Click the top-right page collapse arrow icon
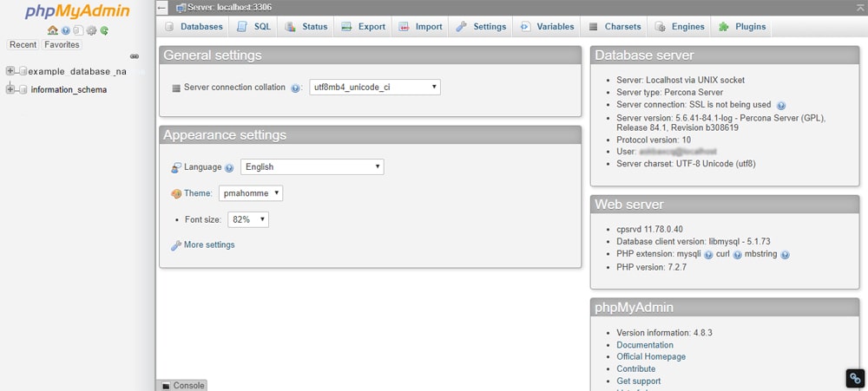 (862, 7)
